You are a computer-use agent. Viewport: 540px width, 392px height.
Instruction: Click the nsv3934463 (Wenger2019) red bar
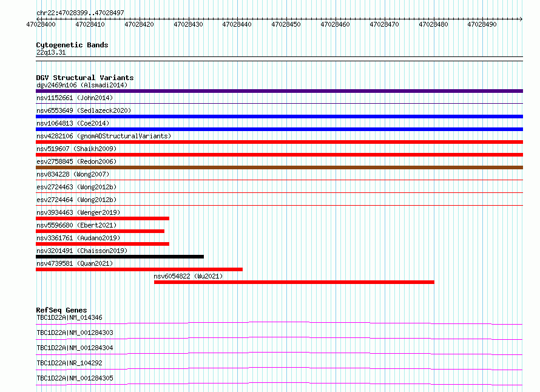103,218
